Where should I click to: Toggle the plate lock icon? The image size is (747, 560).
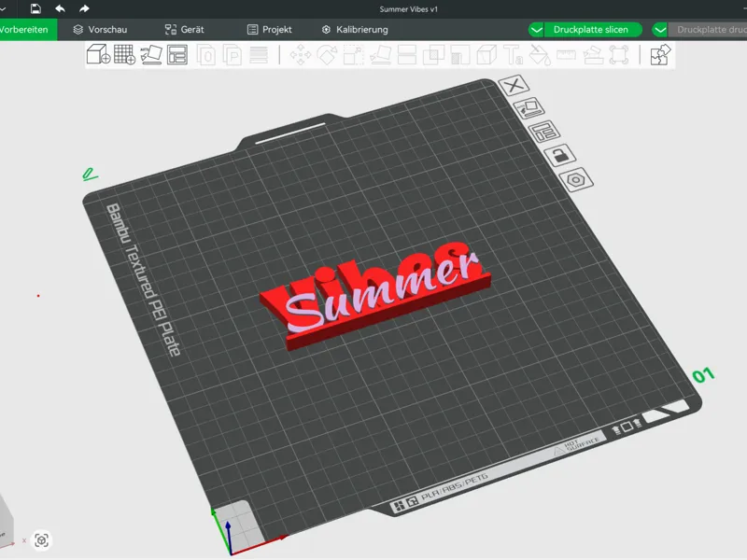tap(560, 155)
